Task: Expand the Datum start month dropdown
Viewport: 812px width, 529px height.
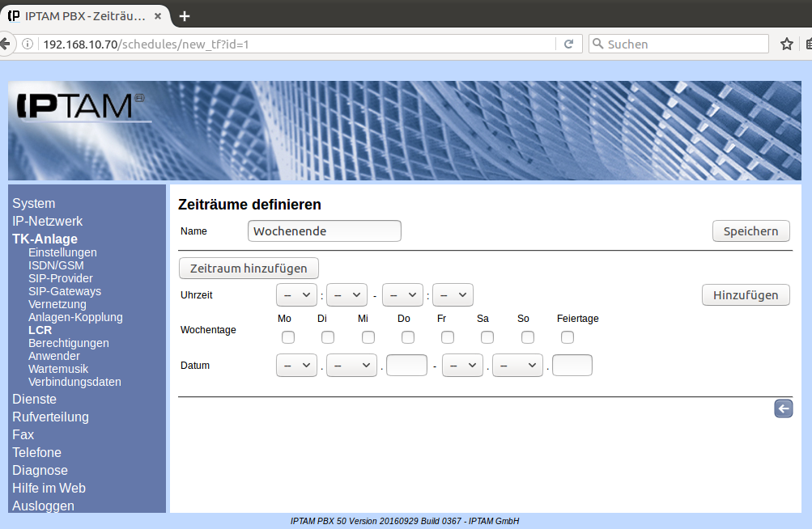Action: point(351,366)
